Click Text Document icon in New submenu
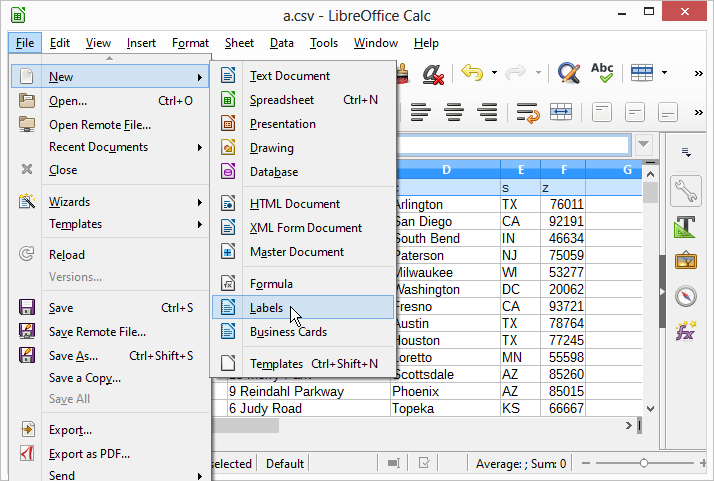Image resolution: width=714 pixels, height=481 pixels. (228, 75)
